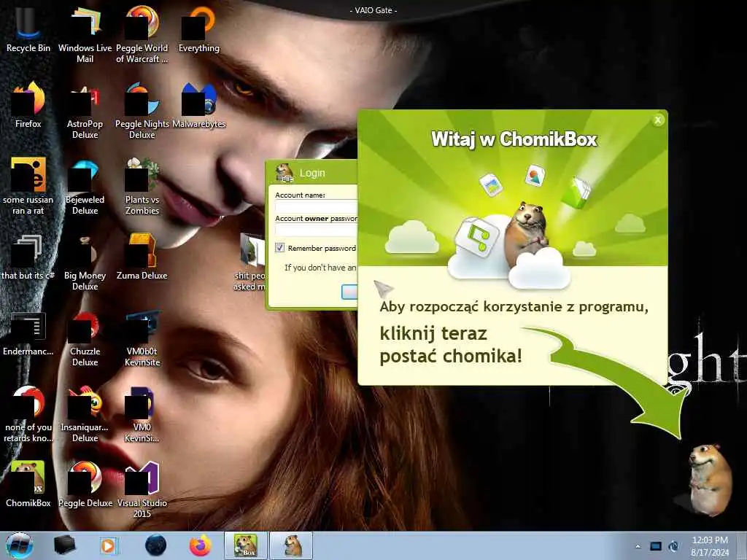Close the Witaj w ChomikBox welcome popup

click(658, 120)
